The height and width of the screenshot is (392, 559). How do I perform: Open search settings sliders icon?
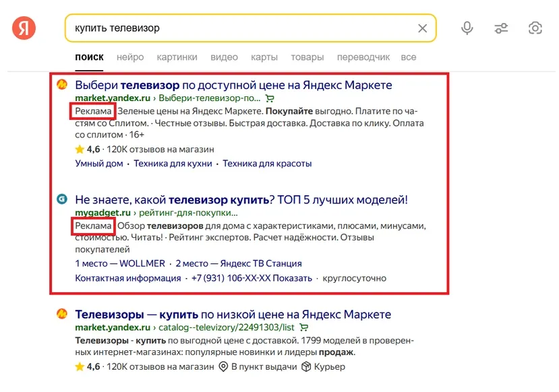[x=501, y=28]
